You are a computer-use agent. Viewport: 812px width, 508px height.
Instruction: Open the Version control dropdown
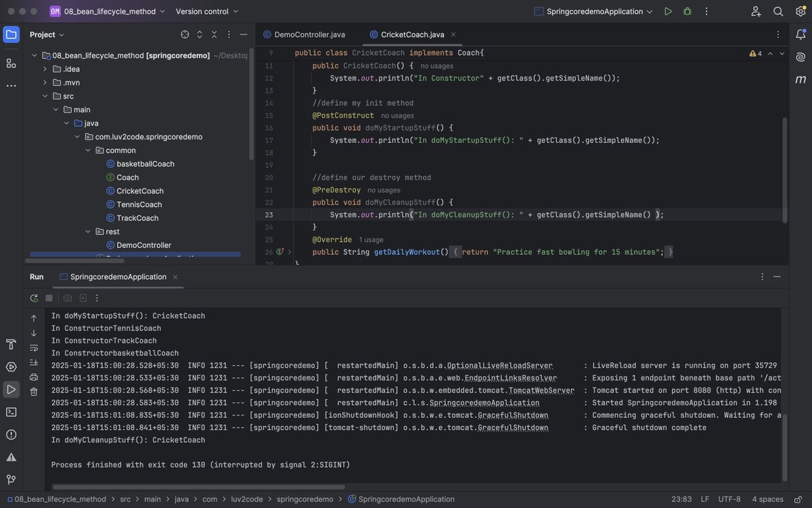tap(206, 12)
